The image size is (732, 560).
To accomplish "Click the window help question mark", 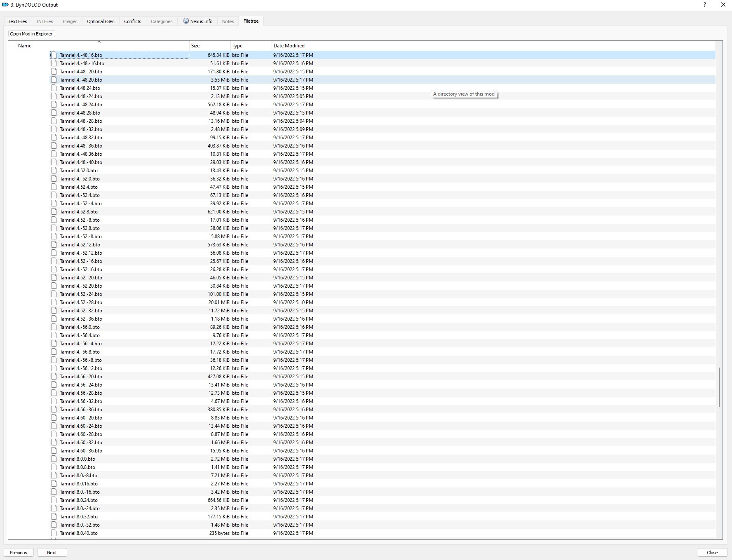I will (x=704, y=5).
